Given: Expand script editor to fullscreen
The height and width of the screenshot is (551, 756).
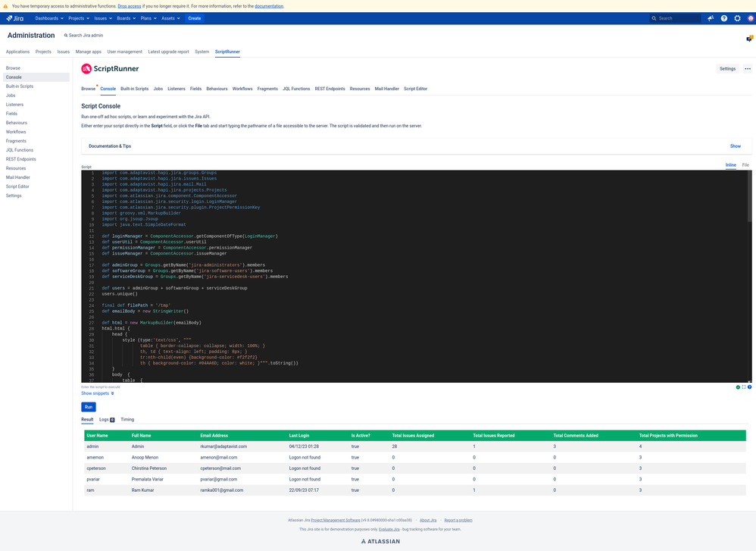Looking at the screenshot, I should 743,387.
